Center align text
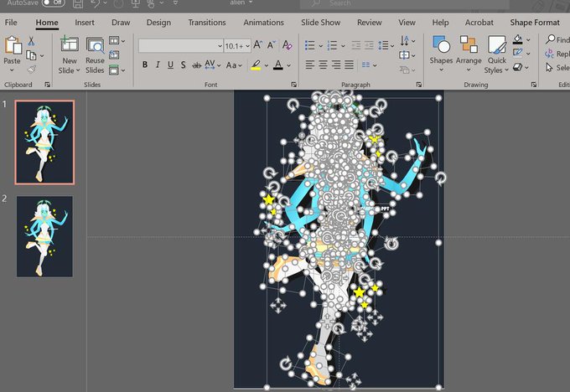The height and width of the screenshot is (392, 570). tap(323, 65)
